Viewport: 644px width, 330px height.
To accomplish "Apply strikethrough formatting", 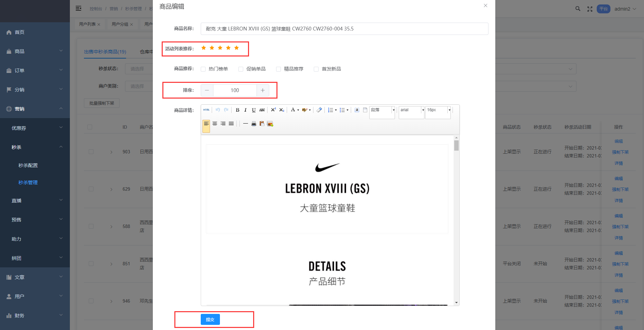I will (x=262, y=110).
